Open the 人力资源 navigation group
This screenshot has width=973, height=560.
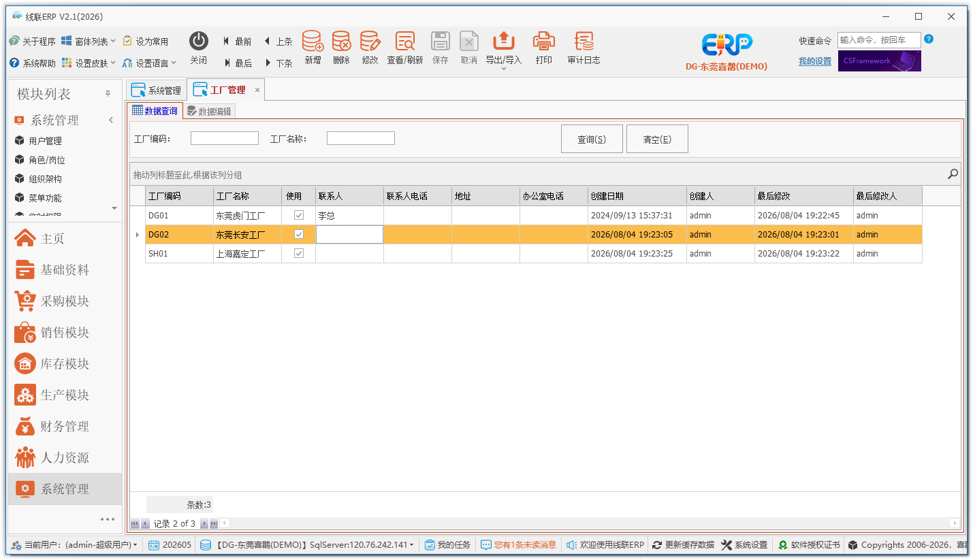click(65, 458)
